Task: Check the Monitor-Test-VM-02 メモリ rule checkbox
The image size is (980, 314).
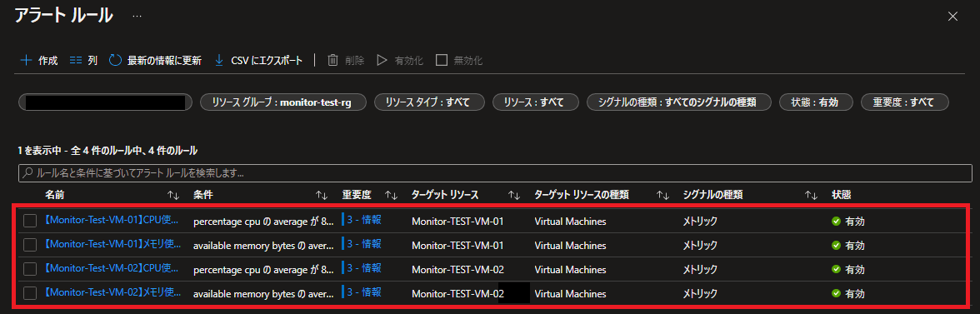Action: click(30, 293)
